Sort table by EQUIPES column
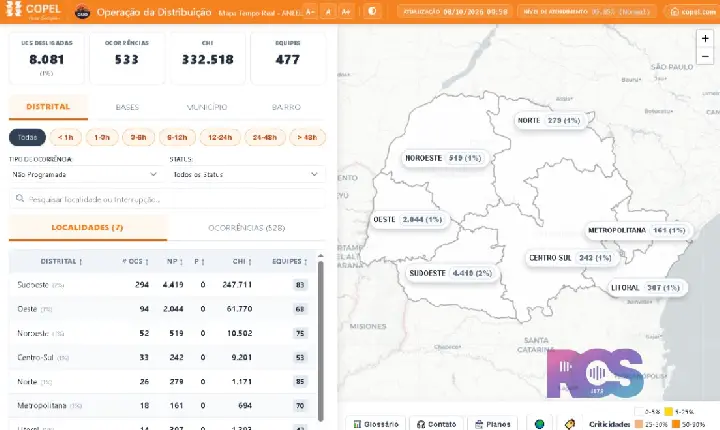The width and height of the screenshot is (720, 430). tap(289, 261)
